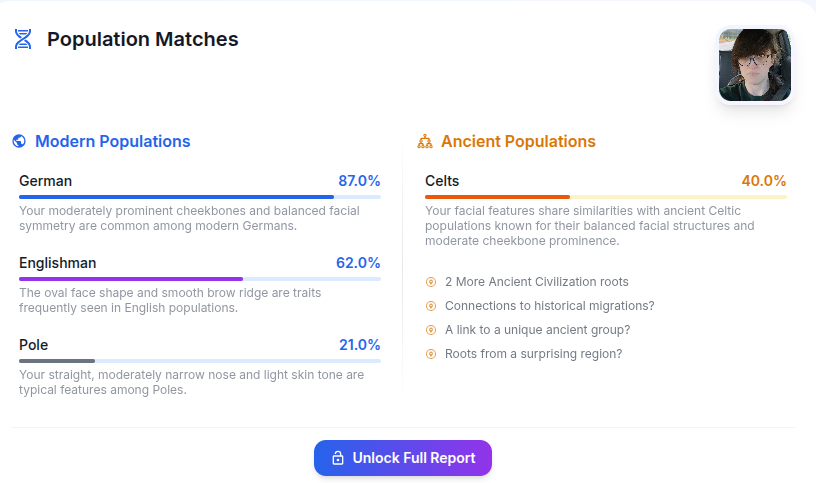Click the German population match label
This screenshot has height=483, width=816.
click(x=46, y=181)
